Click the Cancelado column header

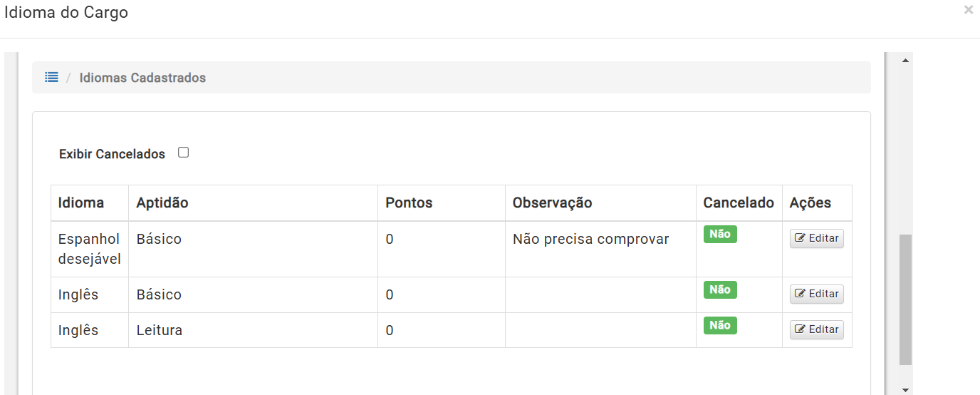click(739, 202)
